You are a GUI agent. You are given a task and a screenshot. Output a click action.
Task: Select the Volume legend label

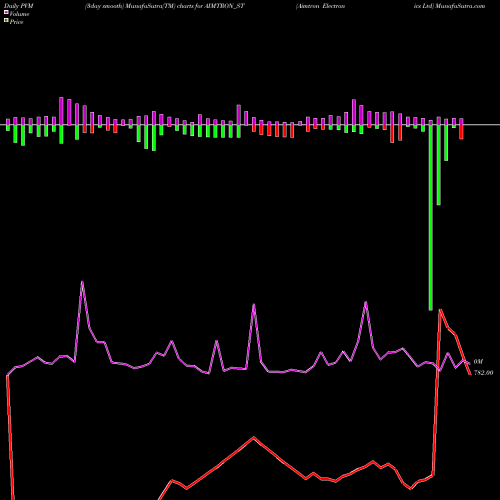tap(19, 14)
